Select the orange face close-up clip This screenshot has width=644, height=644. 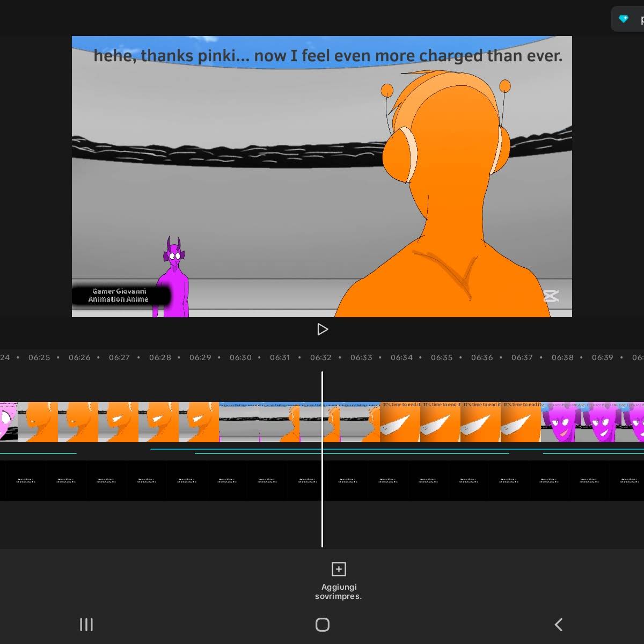click(x=118, y=422)
